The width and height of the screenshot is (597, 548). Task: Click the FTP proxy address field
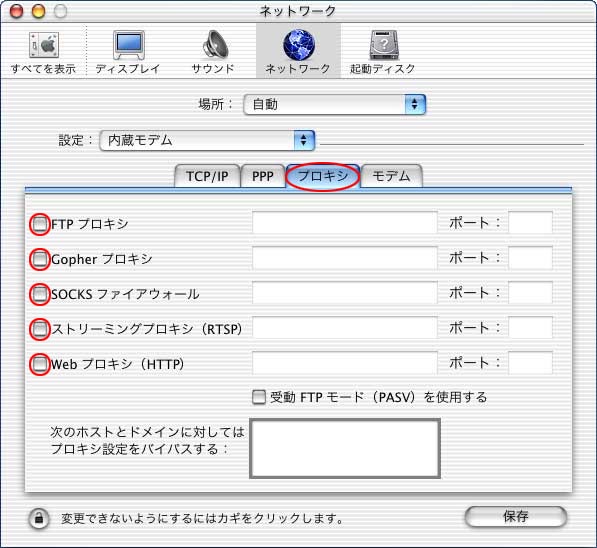pos(345,223)
